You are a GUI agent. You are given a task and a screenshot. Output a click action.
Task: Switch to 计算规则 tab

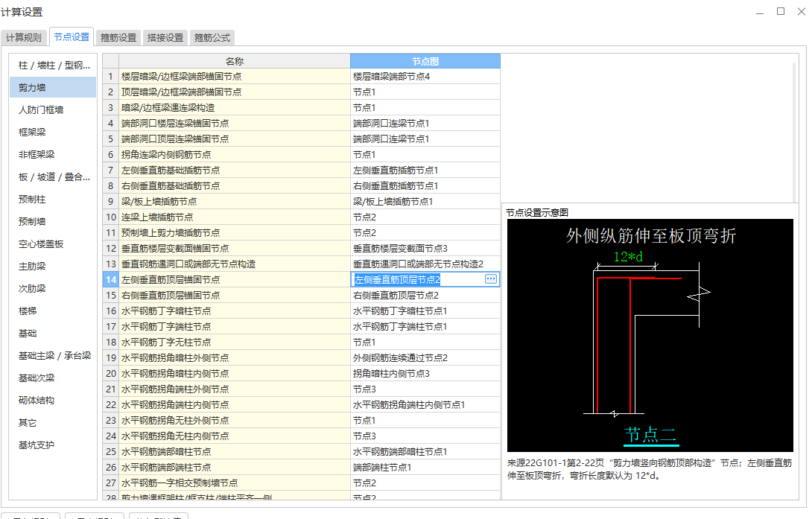pos(24,37)
